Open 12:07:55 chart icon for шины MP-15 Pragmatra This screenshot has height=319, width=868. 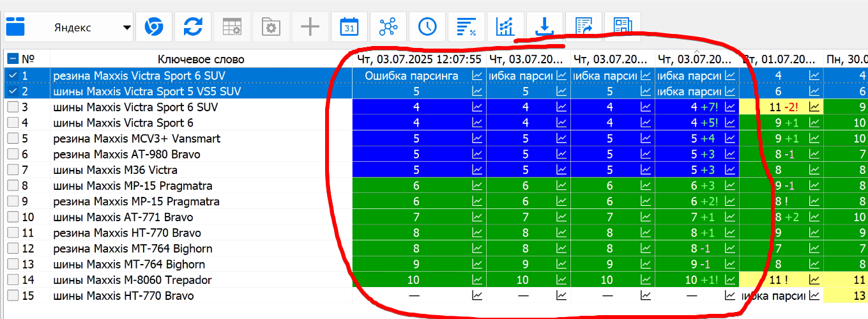coord(477,186)
